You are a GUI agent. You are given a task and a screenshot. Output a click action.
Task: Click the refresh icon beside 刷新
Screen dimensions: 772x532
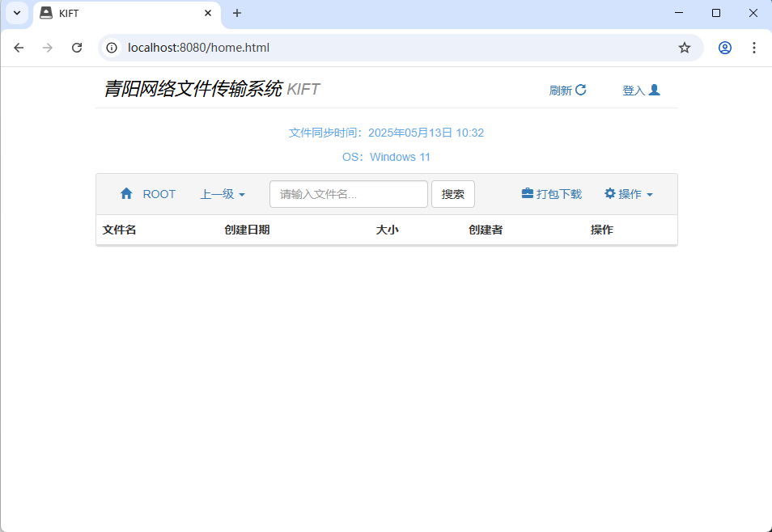point(580,89)
